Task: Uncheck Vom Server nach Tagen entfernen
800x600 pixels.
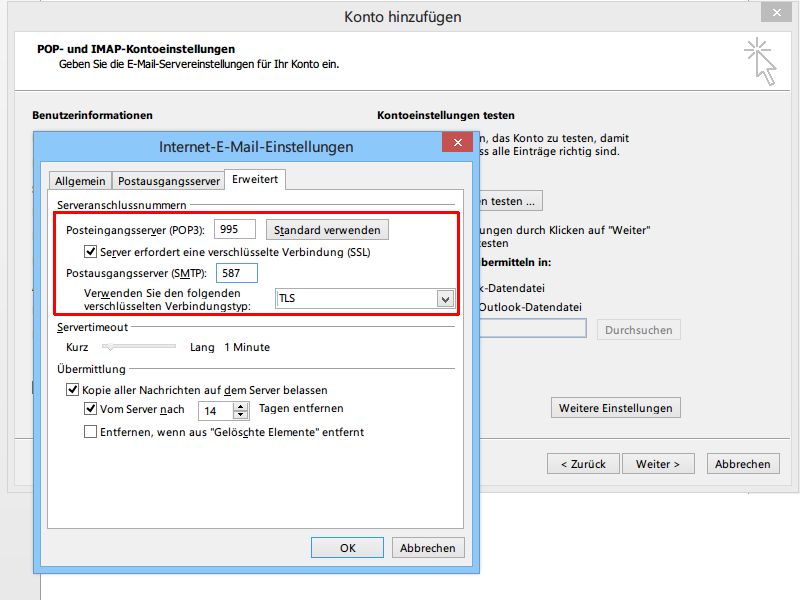Action: 90,409
